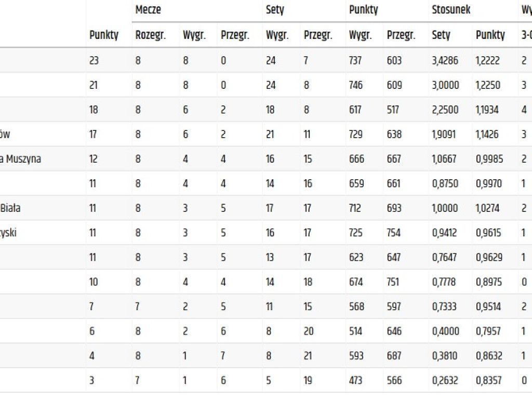Select the 746 points won cell
The image size is (532, 399).
click(x=355, y=85)
